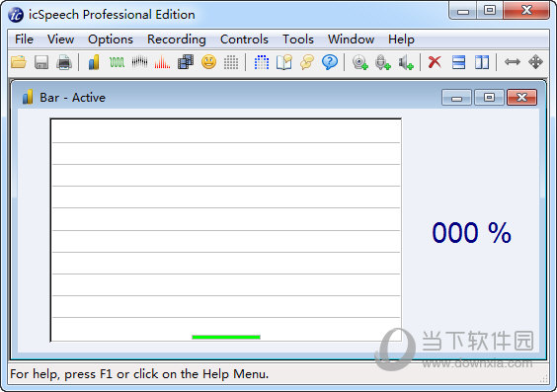Open the green waveform display icon

pyautogui.click(x=117, y=62)
